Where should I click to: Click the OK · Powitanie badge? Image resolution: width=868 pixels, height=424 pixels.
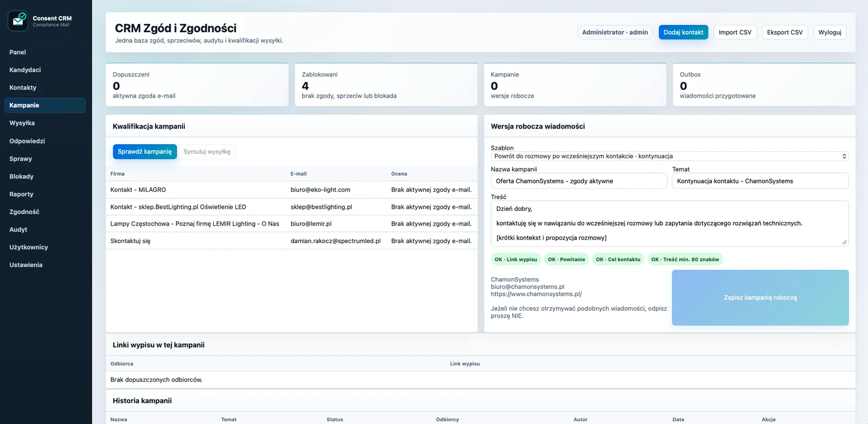(566, 260)
